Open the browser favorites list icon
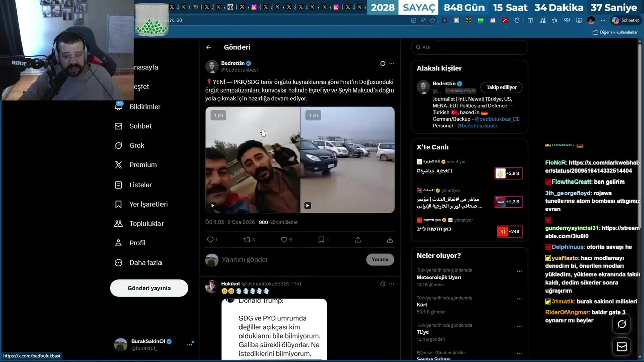Screen dimensions: 644x362 [x=554, y=20]
